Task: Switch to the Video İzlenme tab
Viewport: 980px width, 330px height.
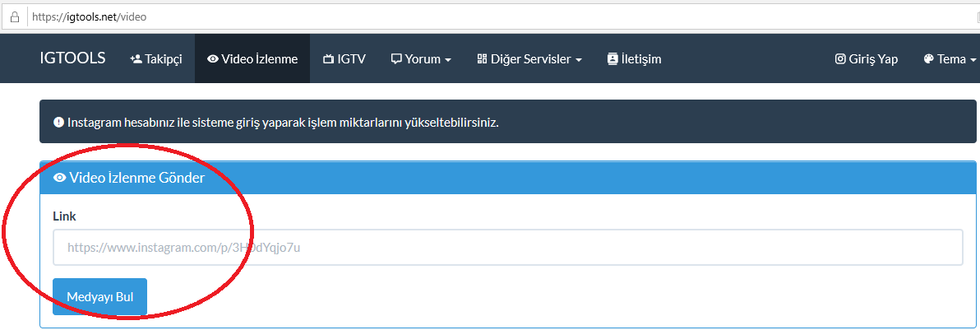Action: pyautogui.click(x=252, y=59)
